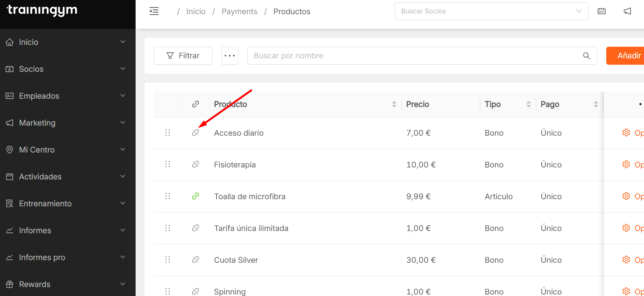Open the gear options for Acceso diario

(626, 133)
